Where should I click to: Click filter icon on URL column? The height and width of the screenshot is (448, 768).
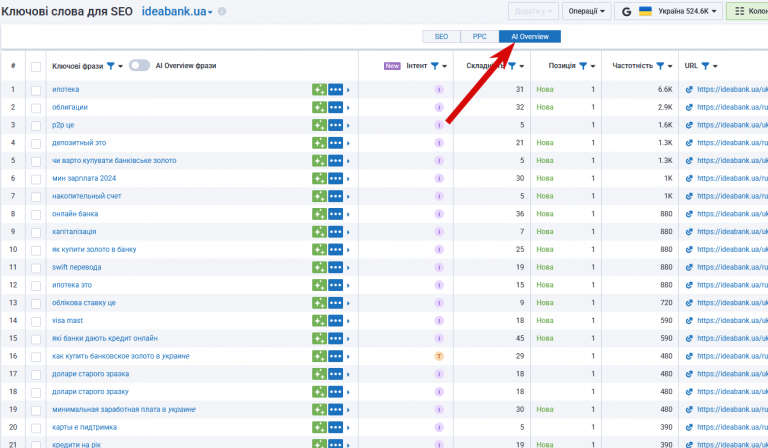click(705, 66)
